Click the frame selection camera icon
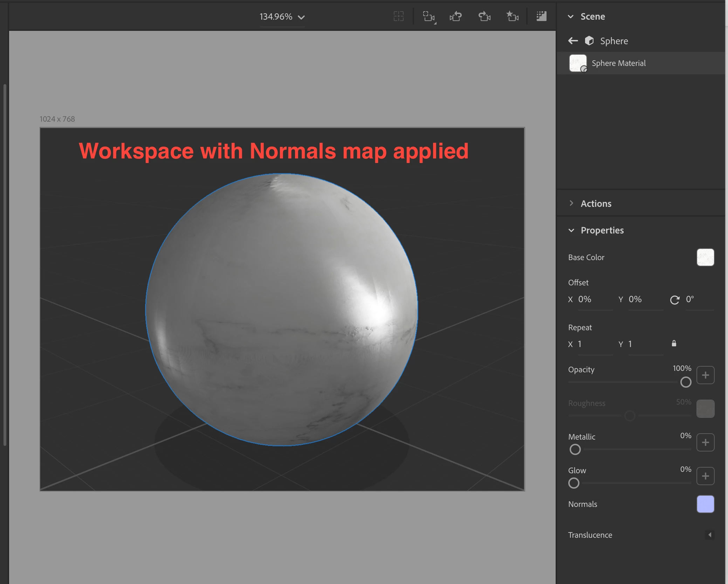 [x=428, y=16]
